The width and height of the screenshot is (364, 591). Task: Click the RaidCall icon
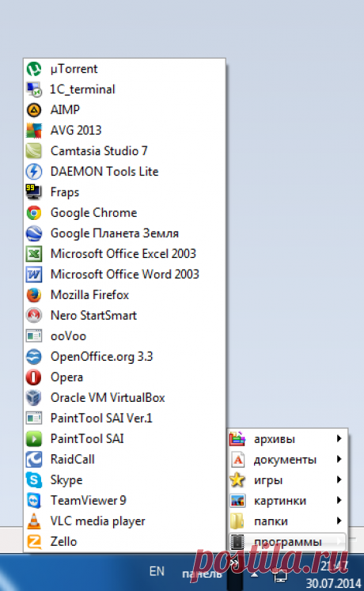(34, 460)
